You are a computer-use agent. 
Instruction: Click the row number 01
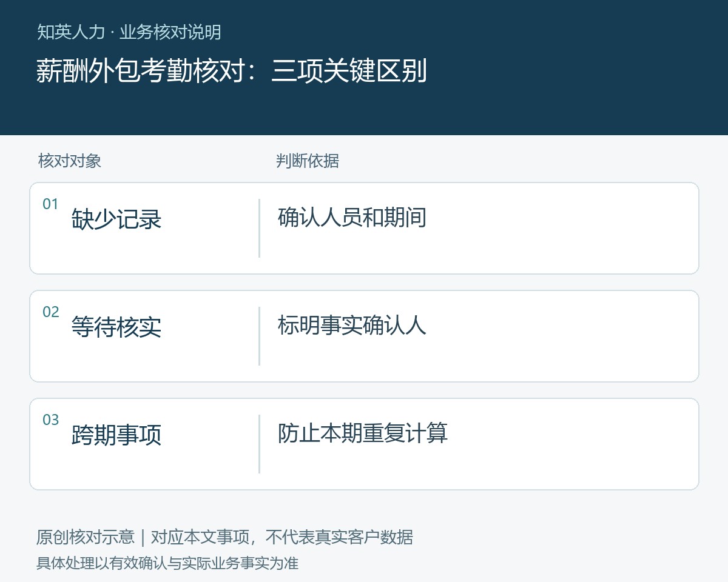click(x=50, y=204)
